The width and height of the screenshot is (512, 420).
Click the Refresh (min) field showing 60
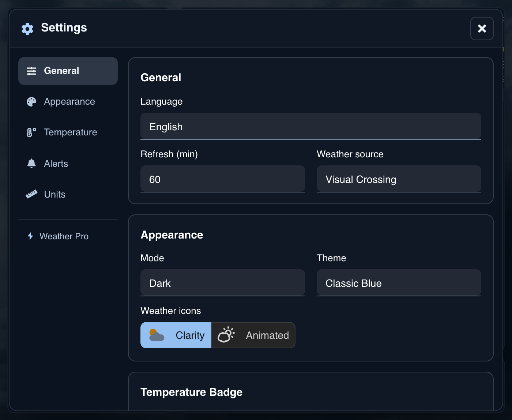click(x=223, y=179)
